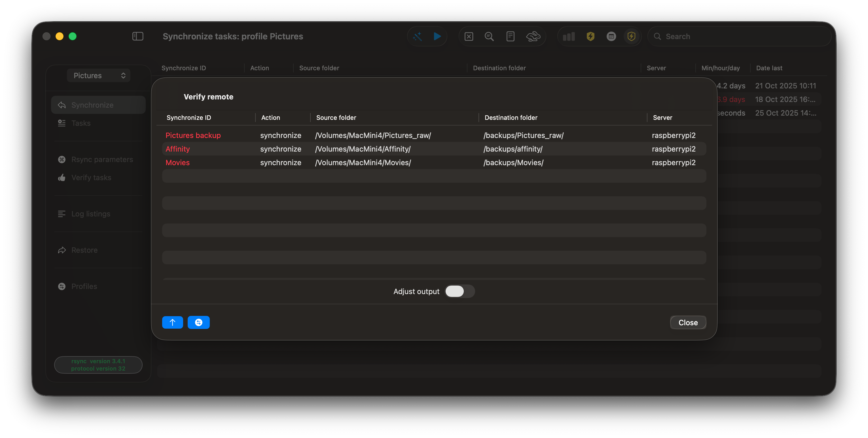This screenshot has width=868, height=438.
Task: Click the calendar schedule toolbar icon
Action: click(x=611, y=36)
